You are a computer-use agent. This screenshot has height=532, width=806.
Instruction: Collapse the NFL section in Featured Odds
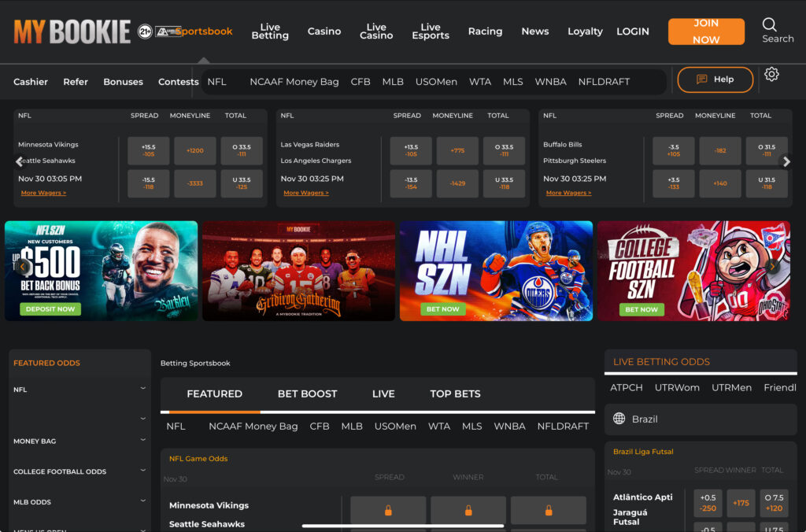point(142,389)
